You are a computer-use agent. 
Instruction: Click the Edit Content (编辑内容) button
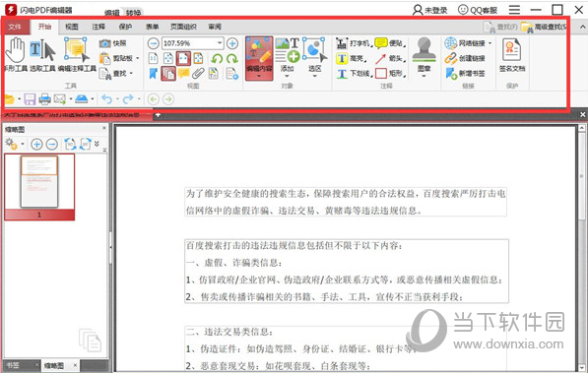[x=259, y=58]
